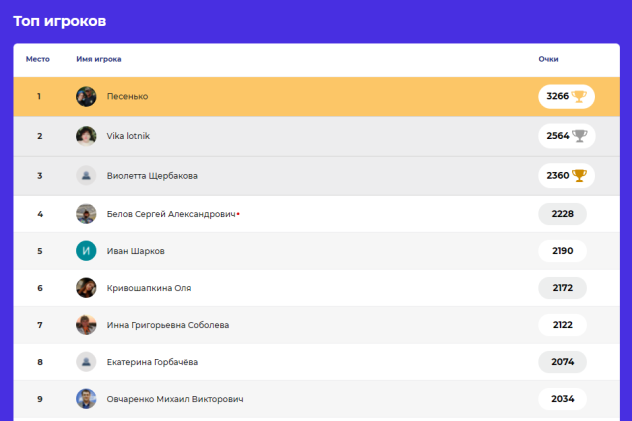Click Овчаренко Михаил Викторович's avatar
The height and width of the screenshot is (421, 632).
[x=86, y=398]
